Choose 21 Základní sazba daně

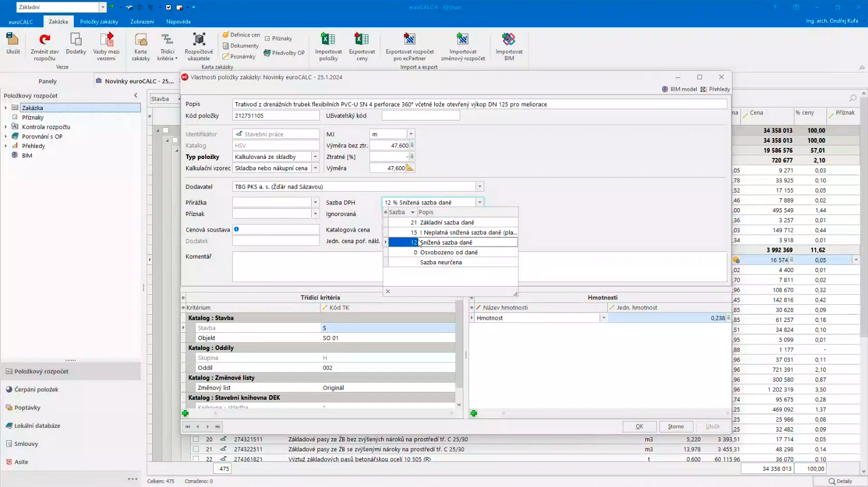(x=453, y=222)
